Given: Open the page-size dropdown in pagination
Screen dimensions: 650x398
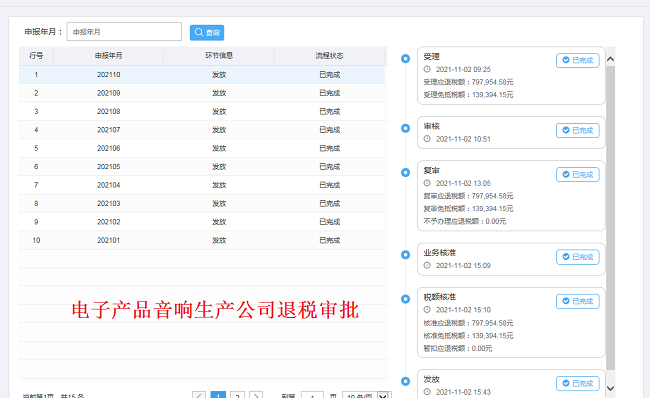Looking at the screenshot, I should 367,396.
